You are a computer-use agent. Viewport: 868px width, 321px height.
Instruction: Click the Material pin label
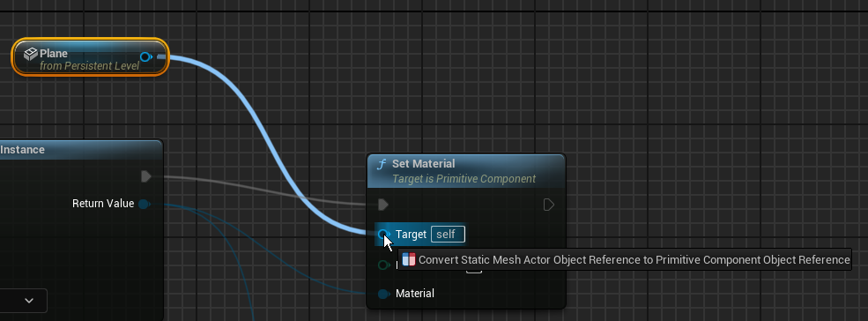pos(415,294)
